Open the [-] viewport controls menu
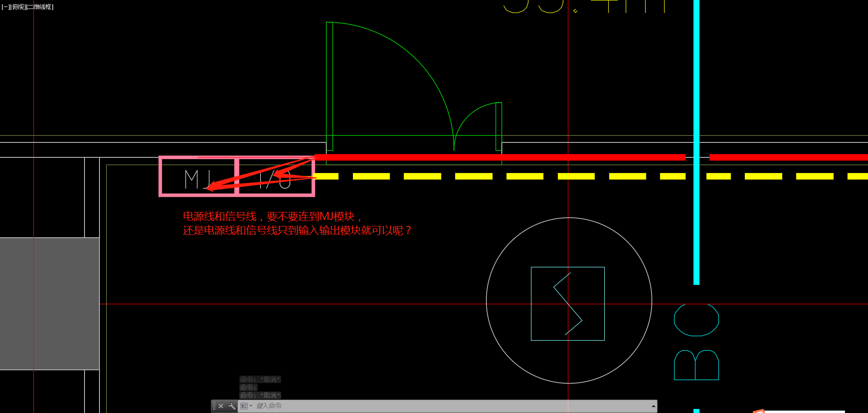The image size is (868, 413). pyautogui.click(x=5, y=7)
